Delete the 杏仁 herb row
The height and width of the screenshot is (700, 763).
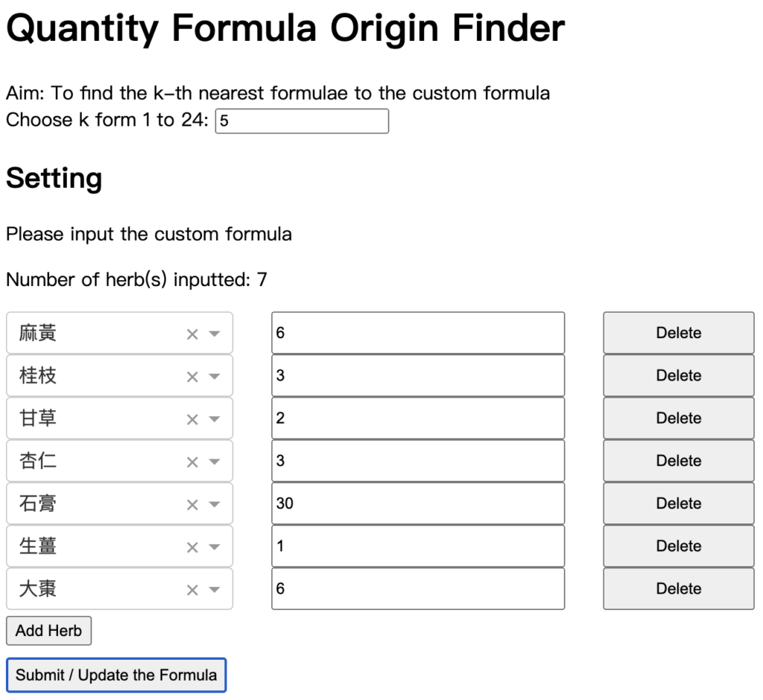[x=678, y=461]
